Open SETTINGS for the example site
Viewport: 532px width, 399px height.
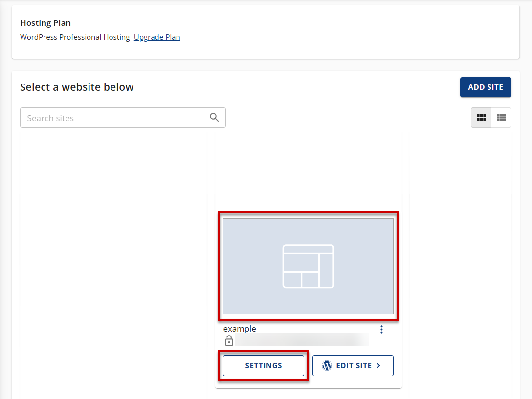pyautogui.click(x=263, y=365)
